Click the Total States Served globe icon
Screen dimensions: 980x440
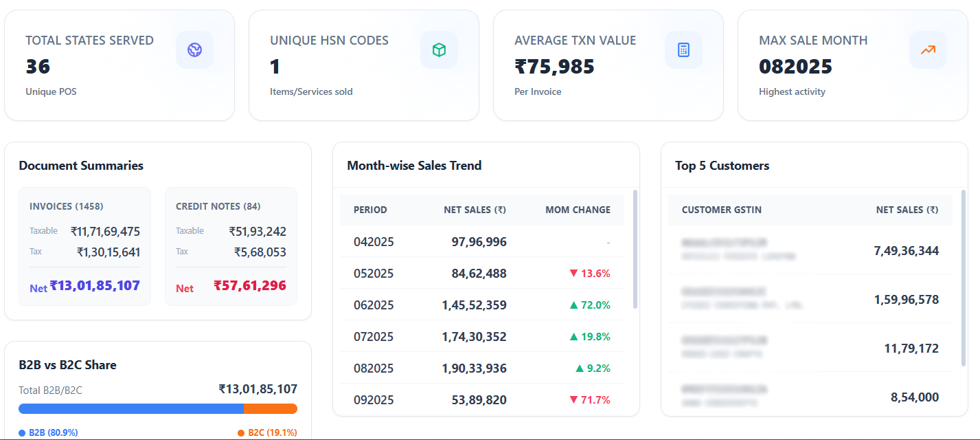(x=194, y=49)
